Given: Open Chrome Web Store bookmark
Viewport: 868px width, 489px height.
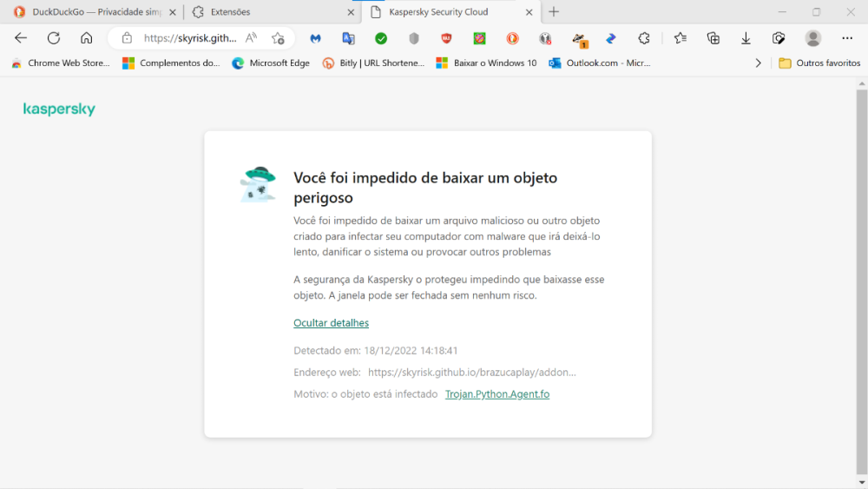Looking at the screenshot, I should click(61, 63).
